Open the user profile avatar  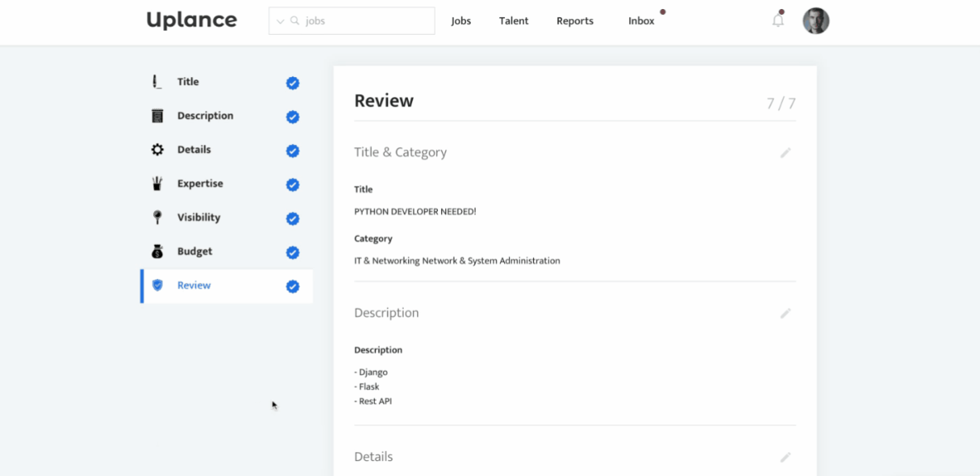[815, 21]
